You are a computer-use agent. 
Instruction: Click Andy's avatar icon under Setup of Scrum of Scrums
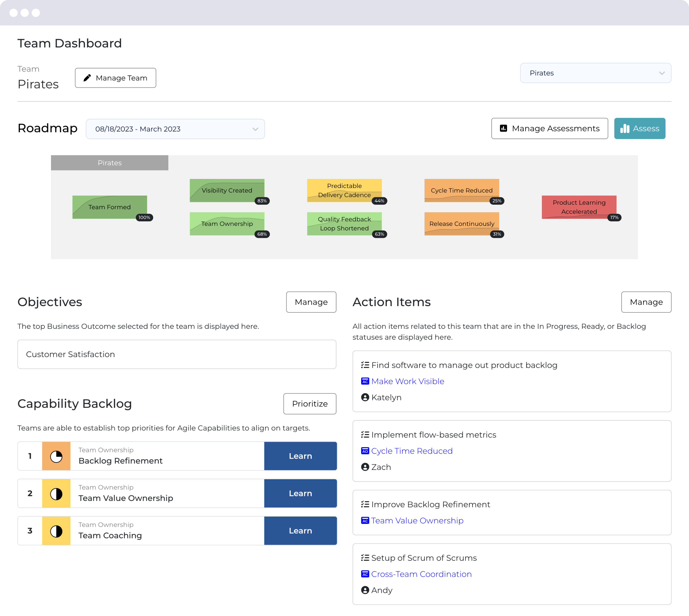(365, 590)
